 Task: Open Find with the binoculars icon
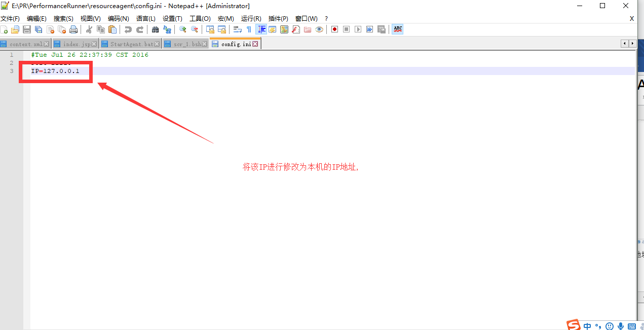[156, 29]
